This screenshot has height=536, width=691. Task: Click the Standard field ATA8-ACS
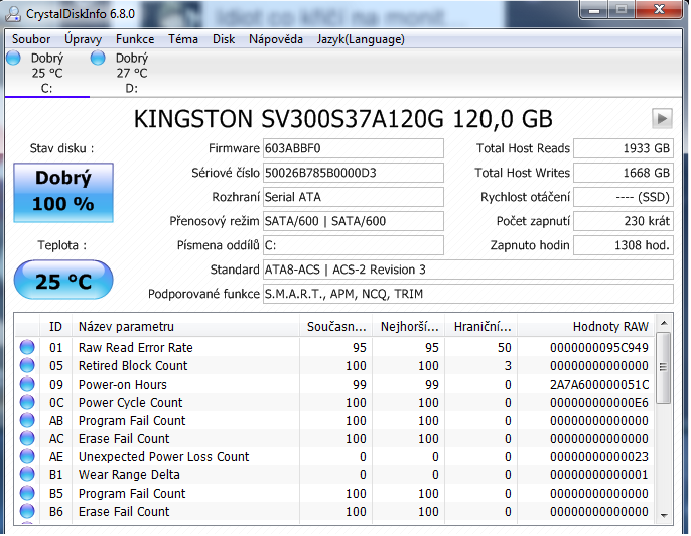click(468, 269)
